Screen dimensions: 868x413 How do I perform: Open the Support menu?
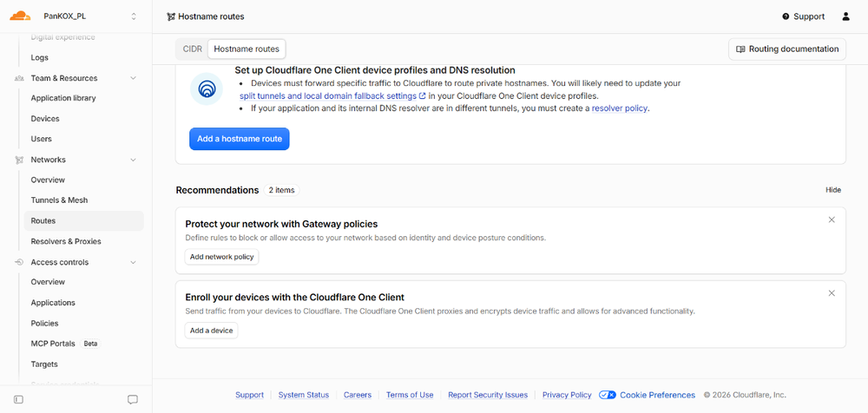click(x=803, y=16)
